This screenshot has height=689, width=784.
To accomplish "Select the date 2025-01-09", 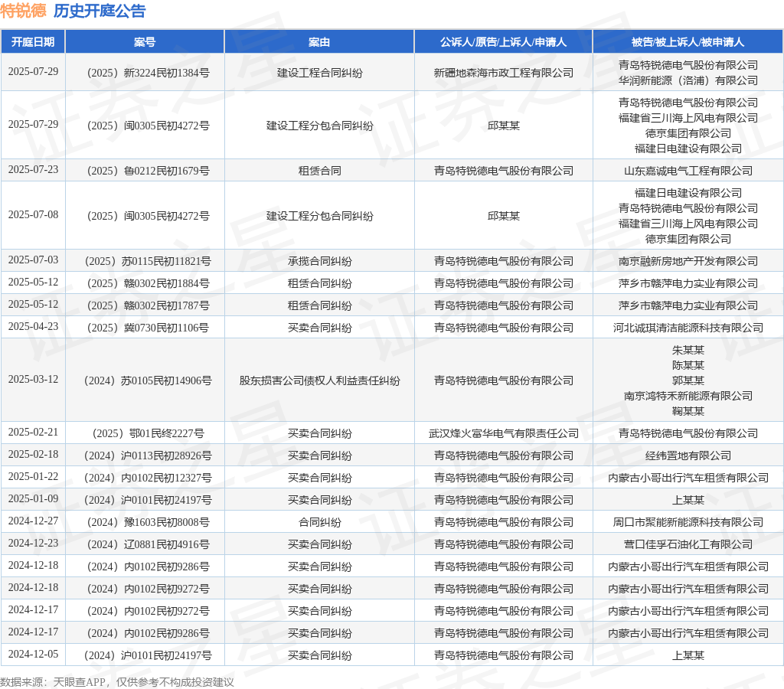I will pos(33,499).
